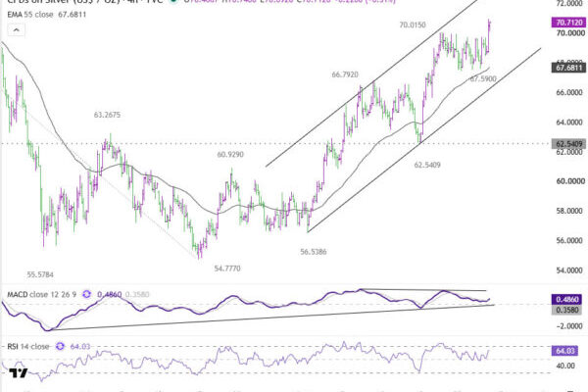Click the grey 62.5409 price tag on the axis
This screenshot has height=392, width=588.
[568, 144]
